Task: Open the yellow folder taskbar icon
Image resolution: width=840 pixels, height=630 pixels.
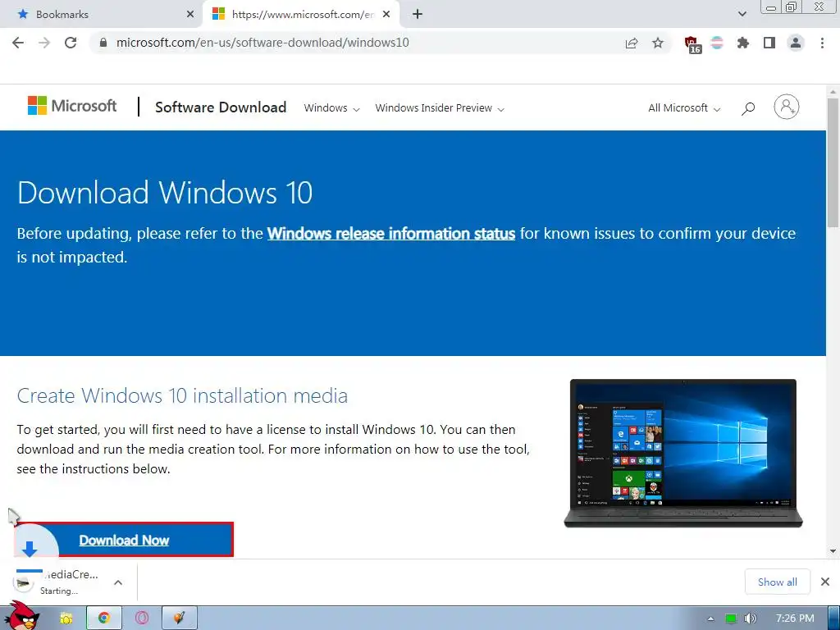Action: coord(66,619)
